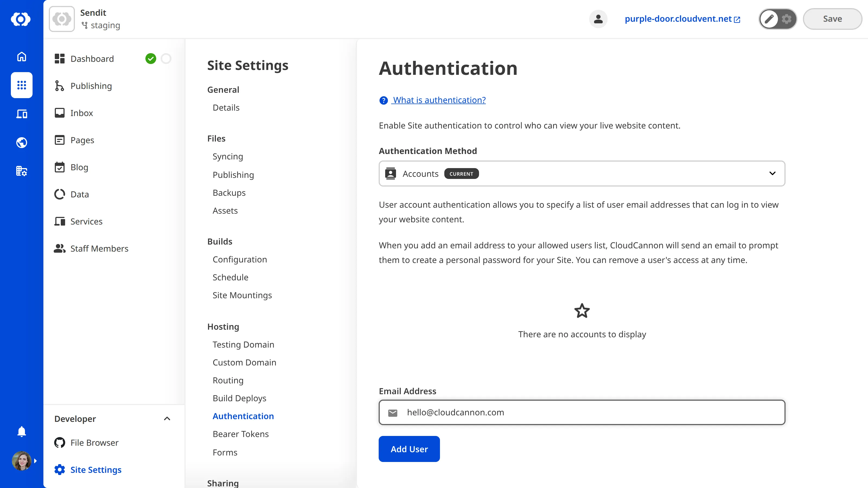Collapse the Developer section
This screenshot has height=488, width=868.
click(167, 419)
